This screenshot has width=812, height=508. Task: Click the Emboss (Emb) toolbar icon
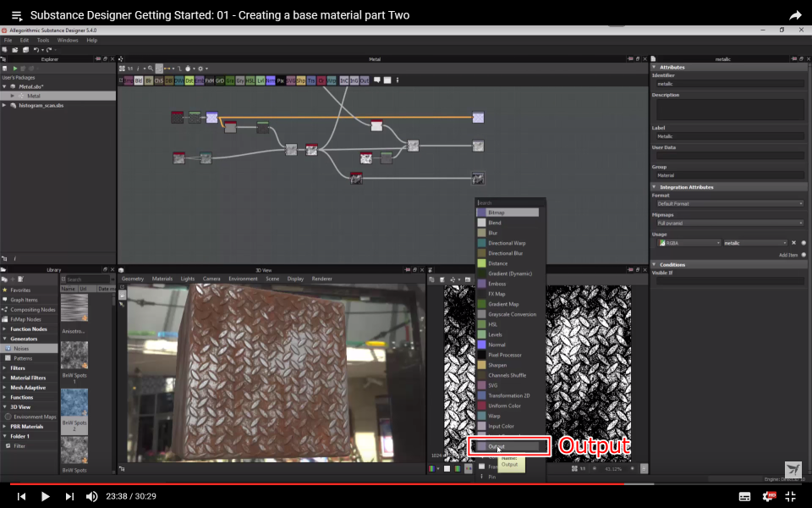tap(200, 80)
